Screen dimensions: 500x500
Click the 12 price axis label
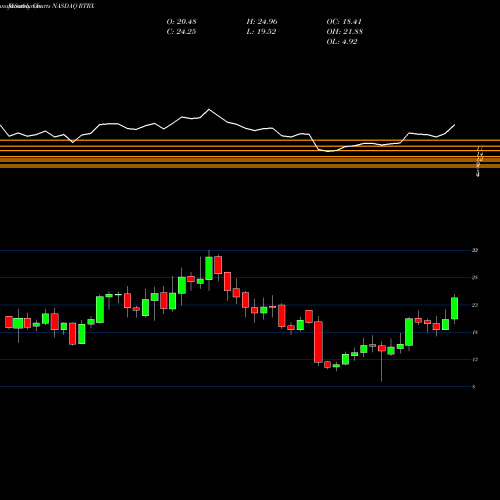coord(475,360)
